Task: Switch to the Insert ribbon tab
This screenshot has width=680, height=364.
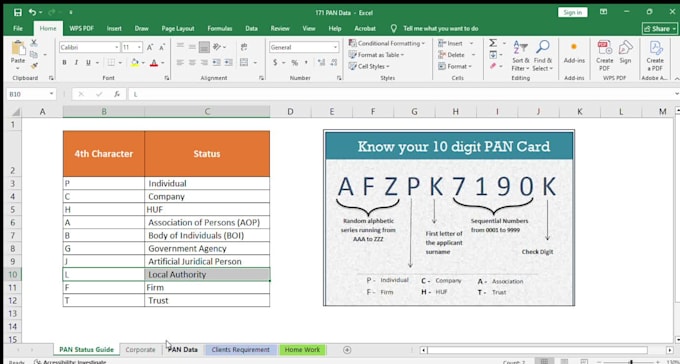Action: coord(114,28)
